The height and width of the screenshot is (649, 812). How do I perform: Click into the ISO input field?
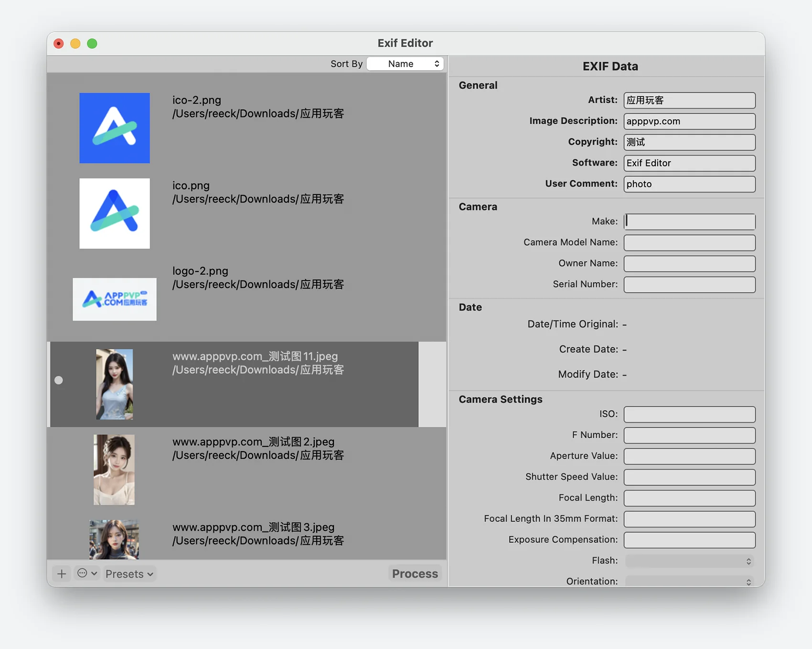tap(689, 414)
